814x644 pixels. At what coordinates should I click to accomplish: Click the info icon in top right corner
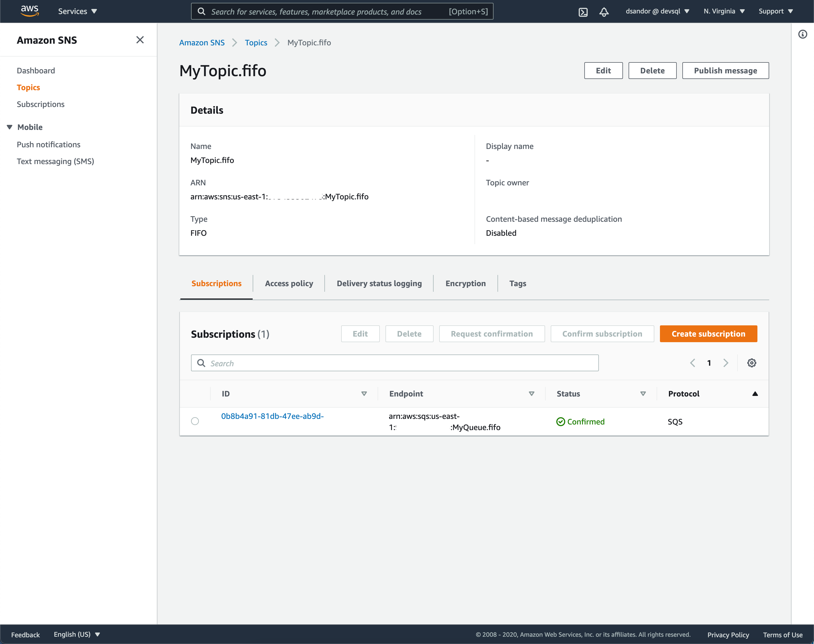[803, 34]
